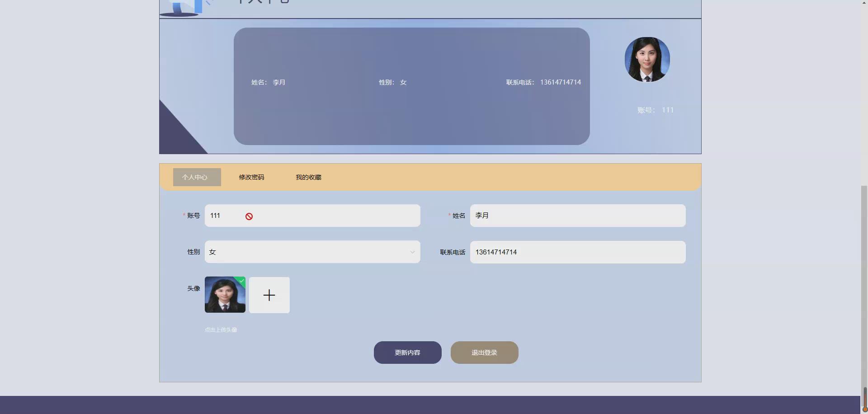Click the 退出登录 button
Image resolution: width=868 pixels, height=414 pixels.
(484, 353)
